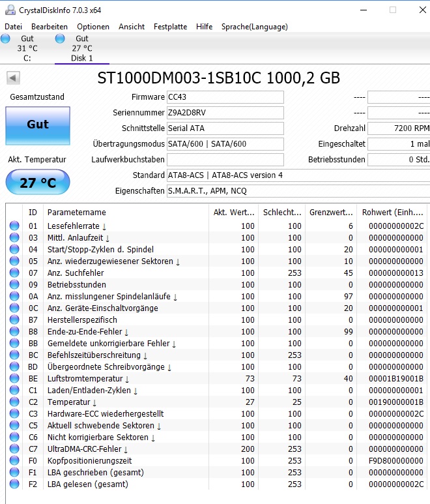The width and height of the screenshot is (430, 504).
Task: Click the Standard field ATA8-ACS
Action: [x=298, y=175]
